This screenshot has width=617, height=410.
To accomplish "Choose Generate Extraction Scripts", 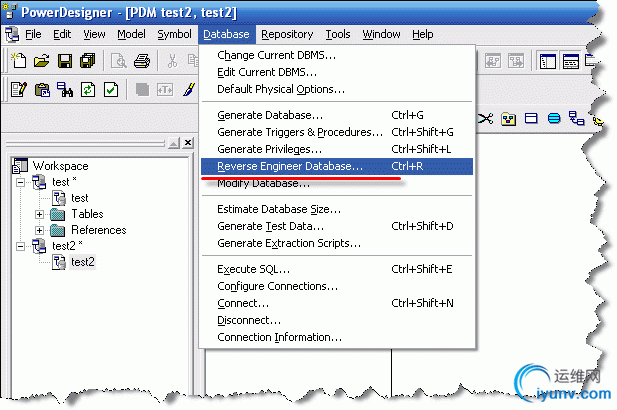I will (337, 243).
